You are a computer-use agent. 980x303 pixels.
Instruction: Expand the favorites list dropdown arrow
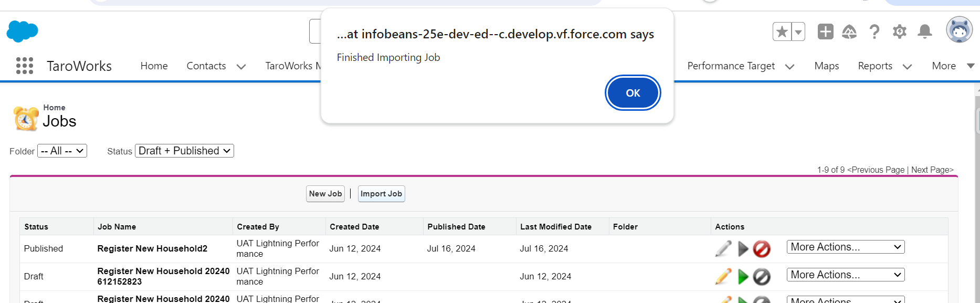[x=798, y=32]
